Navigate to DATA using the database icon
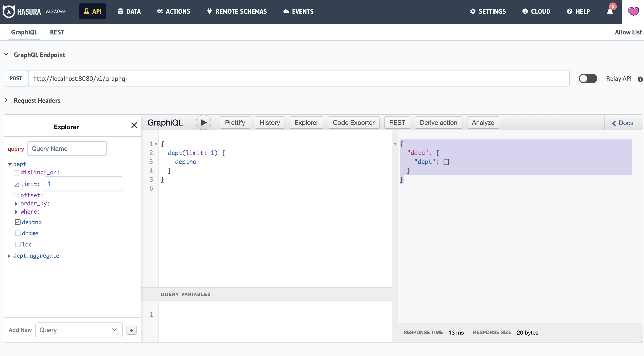This screenshot has height=356, width=644. (129, 11)
